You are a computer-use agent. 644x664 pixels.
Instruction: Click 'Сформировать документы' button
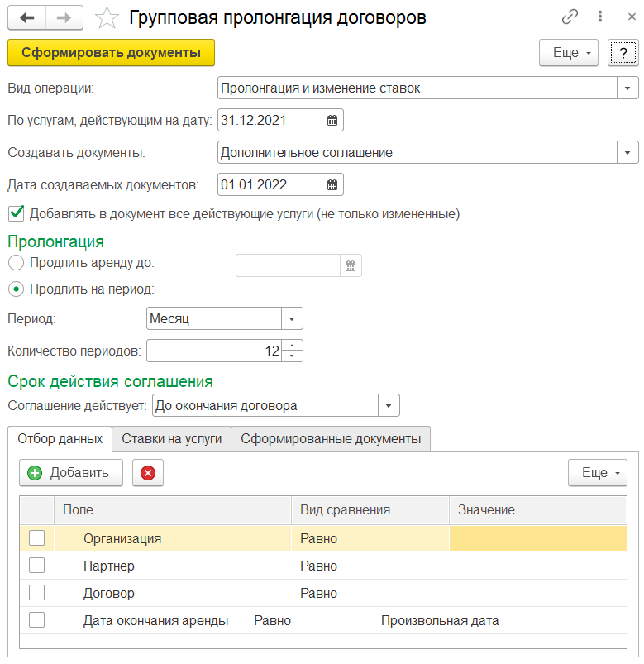111,53
